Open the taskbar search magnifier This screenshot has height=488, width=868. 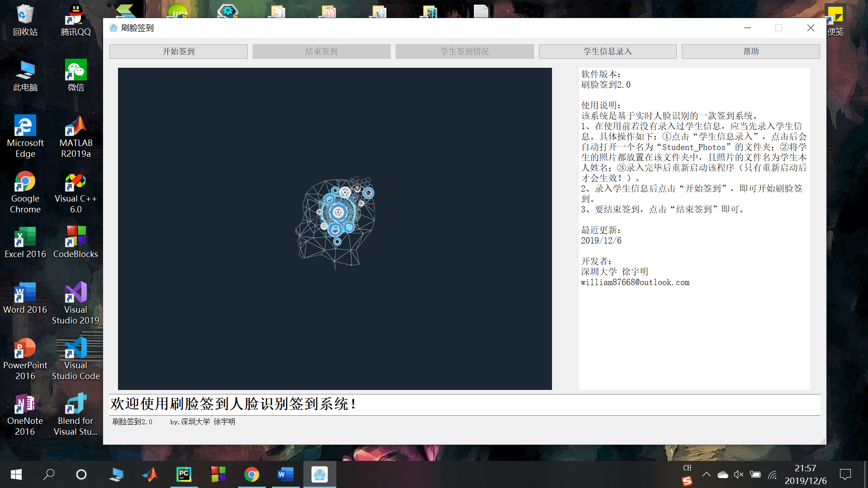(49, 474)
